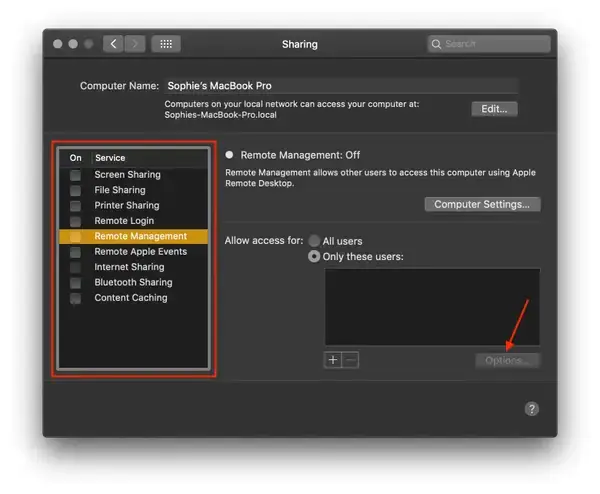Select the Content Caching service row

tap(134, 298)
